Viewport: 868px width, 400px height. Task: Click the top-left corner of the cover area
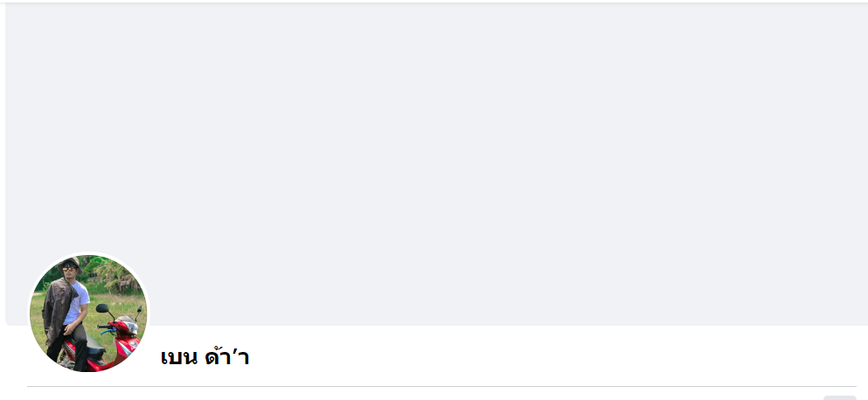tap(10, 9)
